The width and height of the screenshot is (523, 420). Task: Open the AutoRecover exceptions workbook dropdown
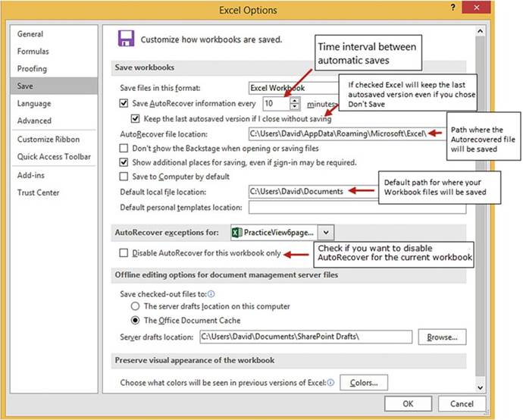click(326, 233)
